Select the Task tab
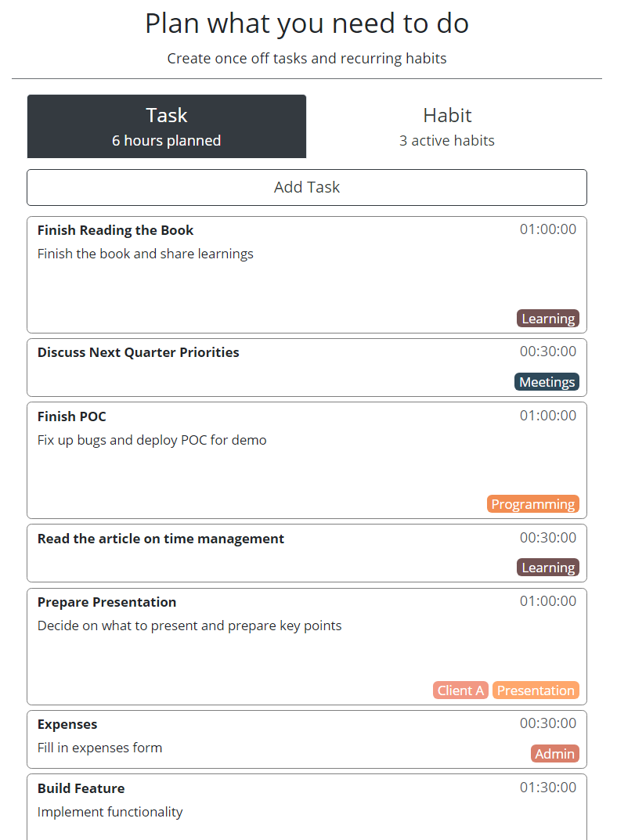 point(166,127)
